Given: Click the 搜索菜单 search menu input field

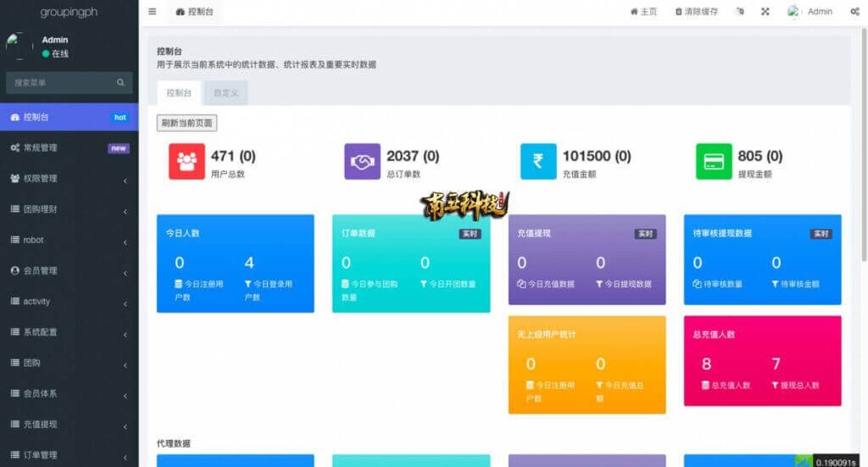Looking at the screenshot, I should (59, 82).
